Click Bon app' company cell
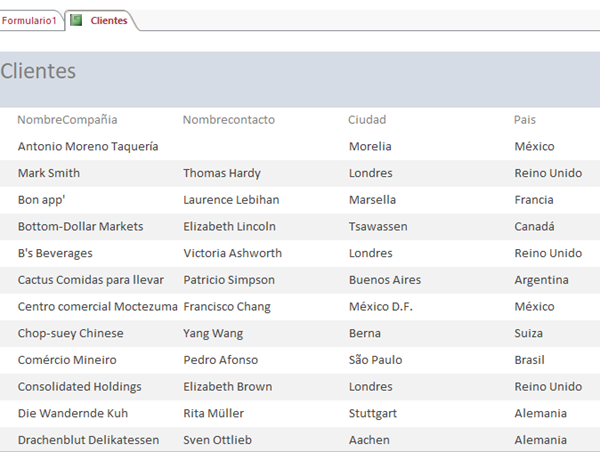Viewport: 600px width, 452px height. click(41, 200)
